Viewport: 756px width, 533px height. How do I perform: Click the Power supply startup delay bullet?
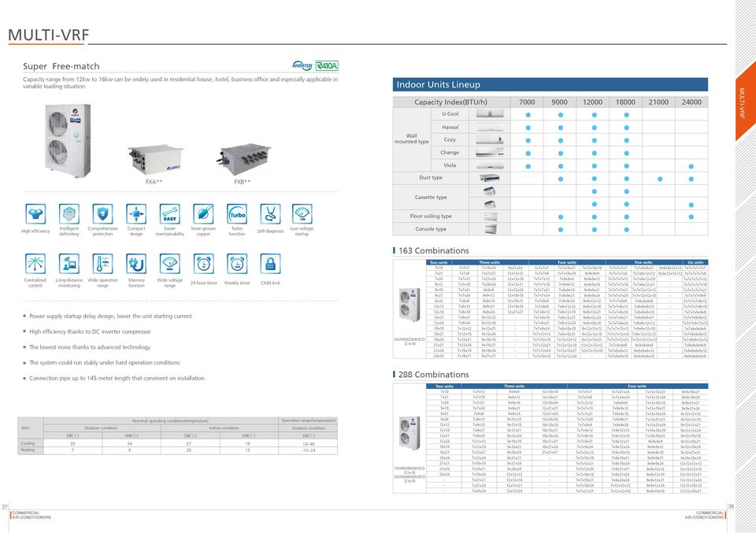click(111, 316)
